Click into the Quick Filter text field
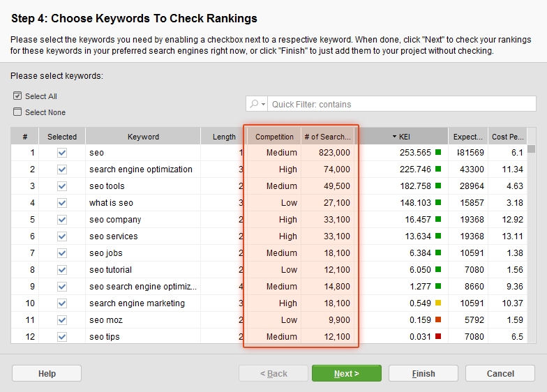547x392 pixels. click(401, 104)
